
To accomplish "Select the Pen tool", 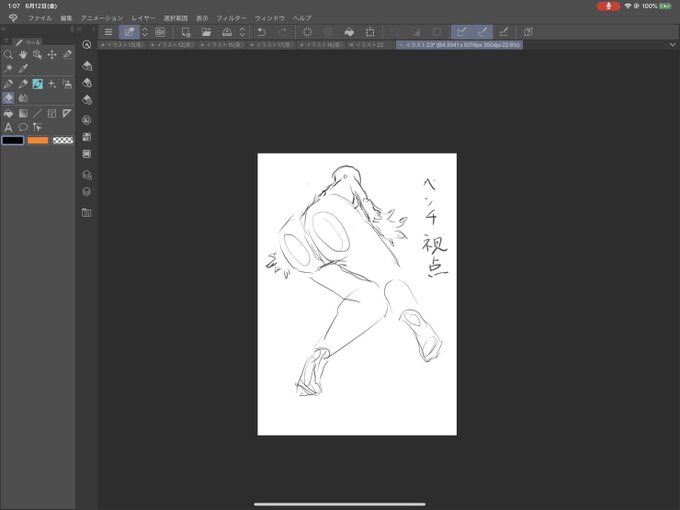I will [8, 84].
